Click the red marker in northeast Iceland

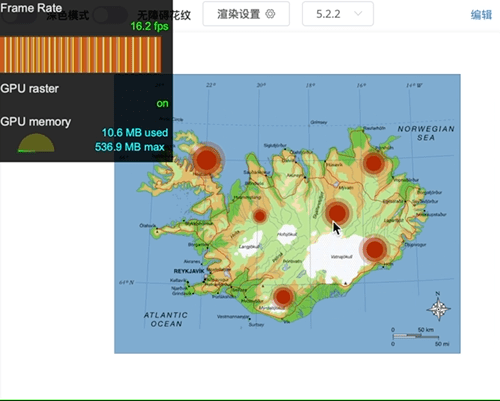click(373, 163)
